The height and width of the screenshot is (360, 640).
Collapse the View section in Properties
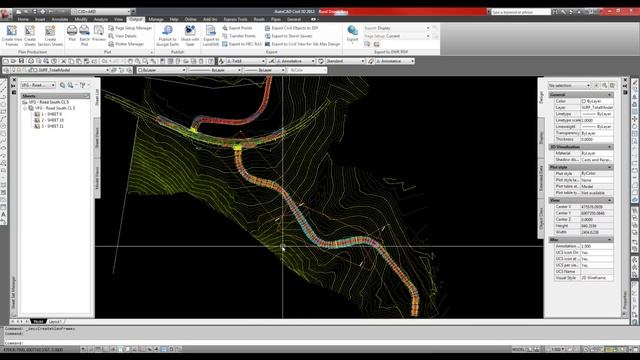point(610,200)
